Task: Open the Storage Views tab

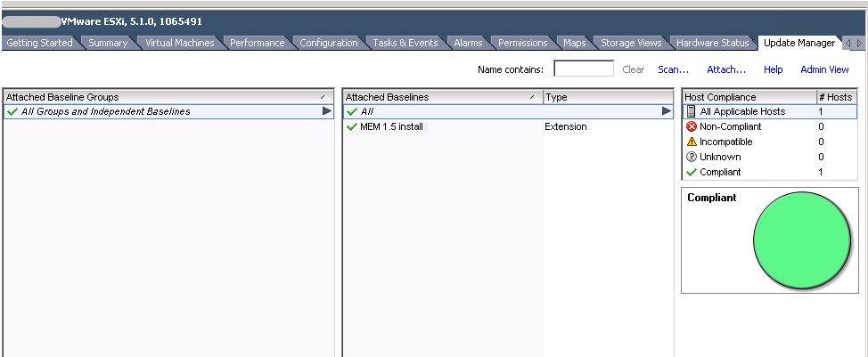Action: click(631, 43)
